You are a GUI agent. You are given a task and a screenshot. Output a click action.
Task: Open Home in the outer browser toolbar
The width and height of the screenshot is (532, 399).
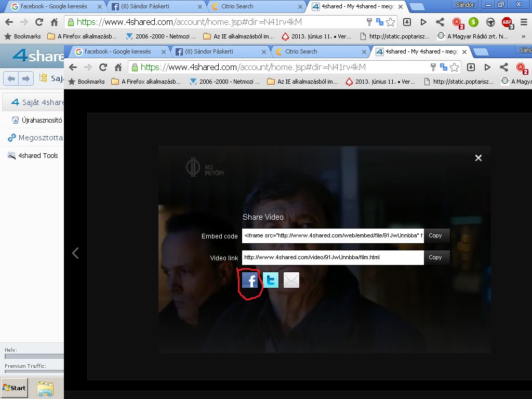click(54, 22)
